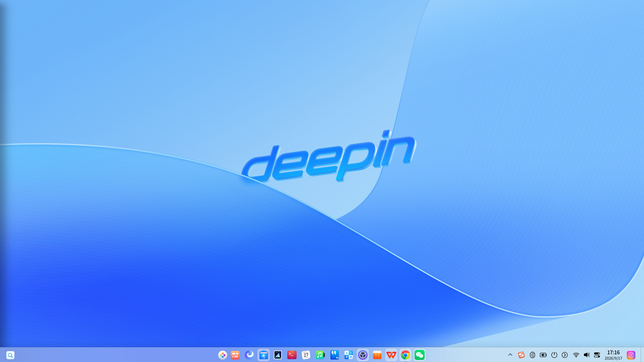This screenshot has width=644, height=362.
Task: Open the file manager dock icon
Action: pos(264,355)
